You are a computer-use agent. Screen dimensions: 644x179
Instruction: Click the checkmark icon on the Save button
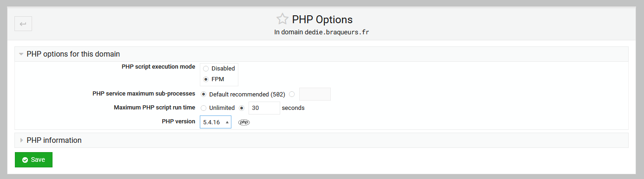click(25, 160)
